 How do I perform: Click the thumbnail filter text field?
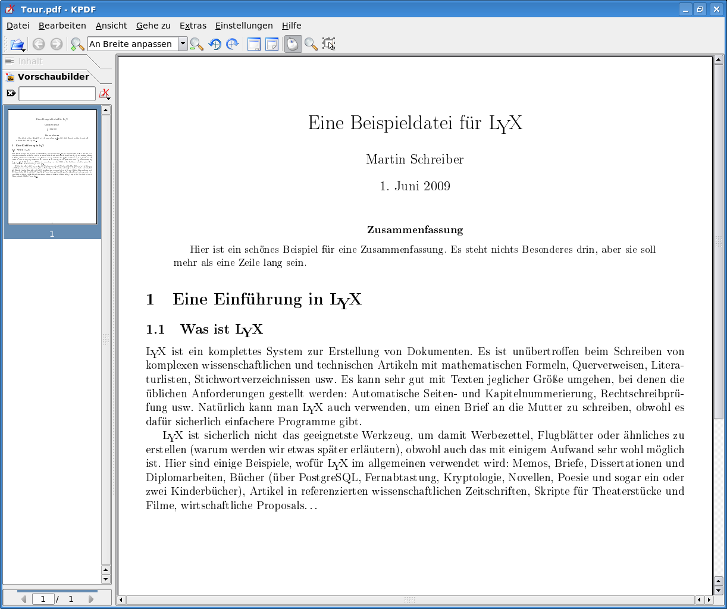(57, 93)
